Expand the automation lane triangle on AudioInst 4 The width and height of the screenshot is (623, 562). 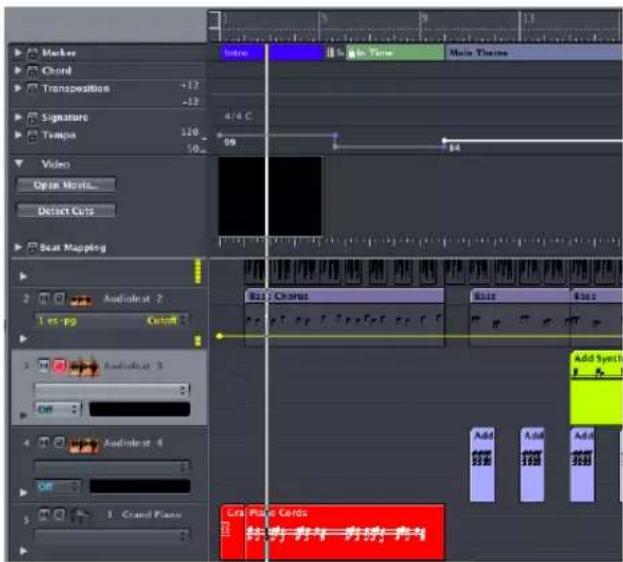(23, 492)
